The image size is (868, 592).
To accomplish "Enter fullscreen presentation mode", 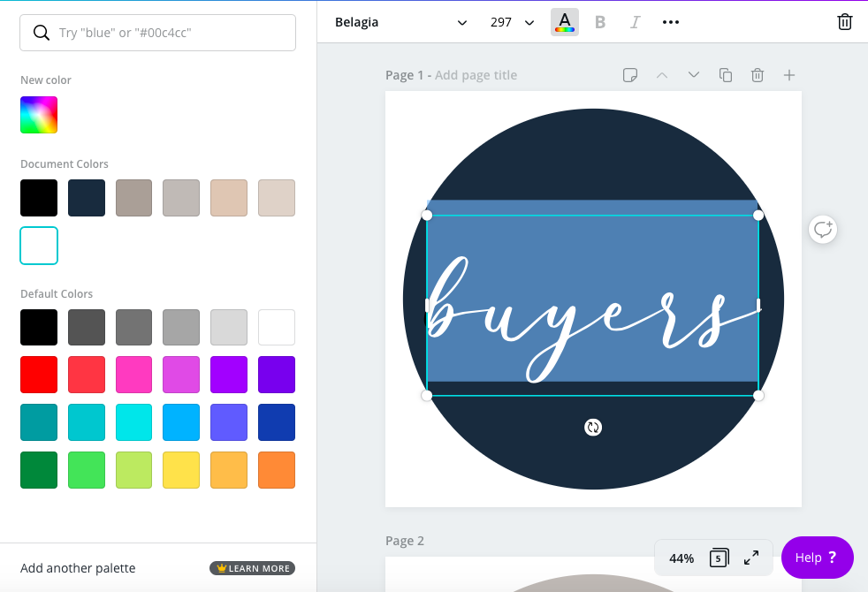I will [x=751, y=558].
